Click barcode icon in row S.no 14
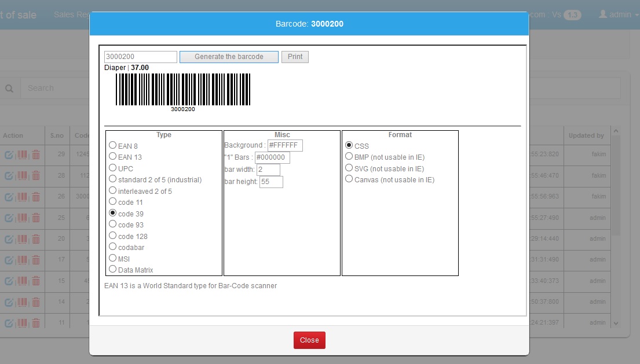Viewport: 640px width, 364px height. (23, 302)
